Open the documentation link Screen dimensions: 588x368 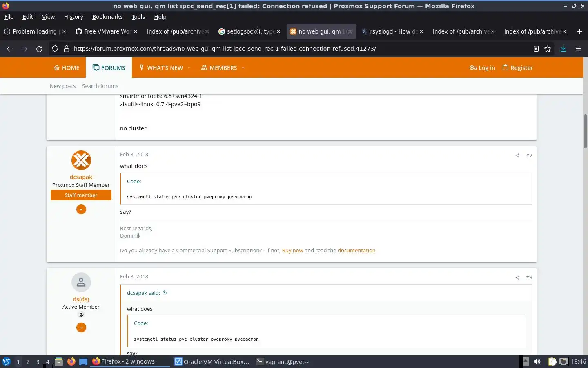(x=356, y=251)
